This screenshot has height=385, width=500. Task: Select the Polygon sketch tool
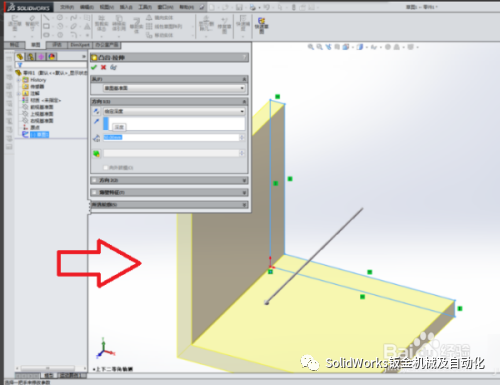pos(60,35)
